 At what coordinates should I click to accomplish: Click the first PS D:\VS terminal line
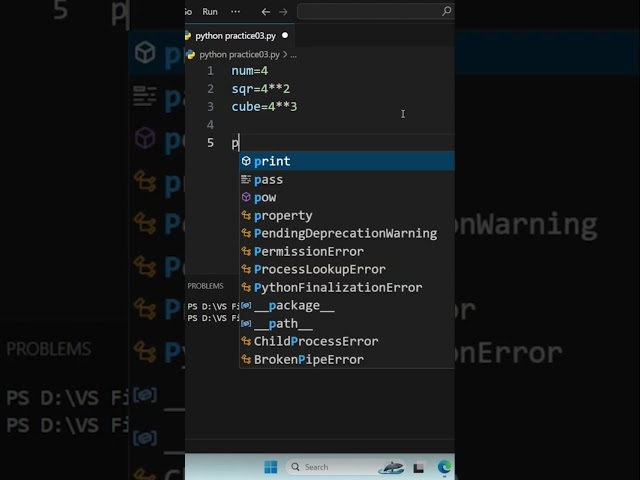[x=213, y=306]
